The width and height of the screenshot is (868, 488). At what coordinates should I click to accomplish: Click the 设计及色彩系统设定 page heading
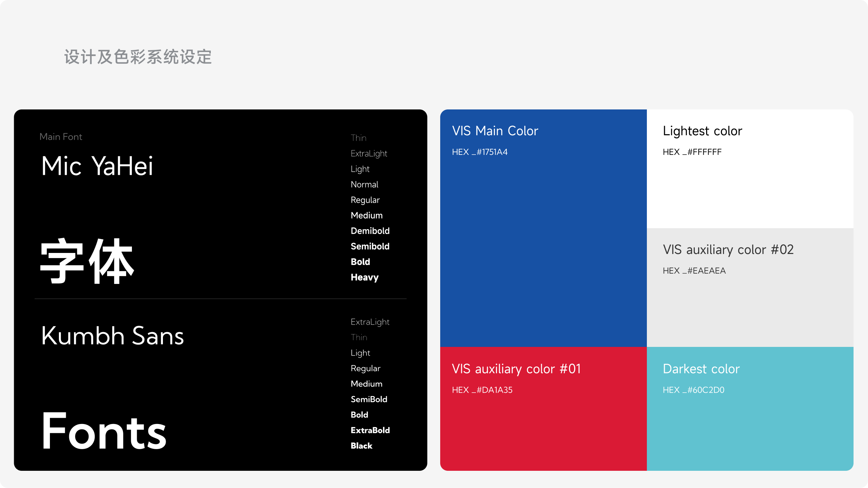[x=138, y=57]
